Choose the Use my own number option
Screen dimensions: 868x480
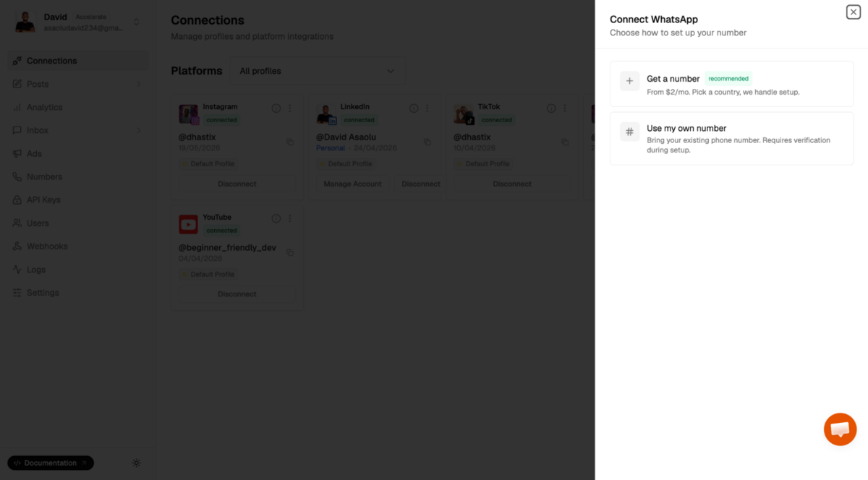[731, 138]
